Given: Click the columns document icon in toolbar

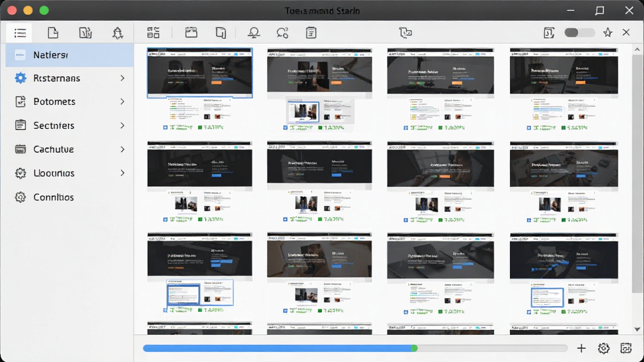Looking at the screenshot, I should click(x=86, y=33).
